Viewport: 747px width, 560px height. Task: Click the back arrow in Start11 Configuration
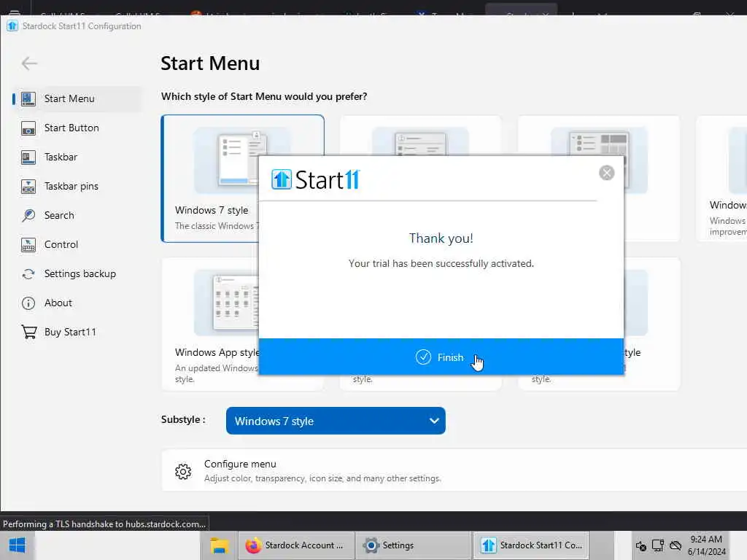click(x=29, y=63)
